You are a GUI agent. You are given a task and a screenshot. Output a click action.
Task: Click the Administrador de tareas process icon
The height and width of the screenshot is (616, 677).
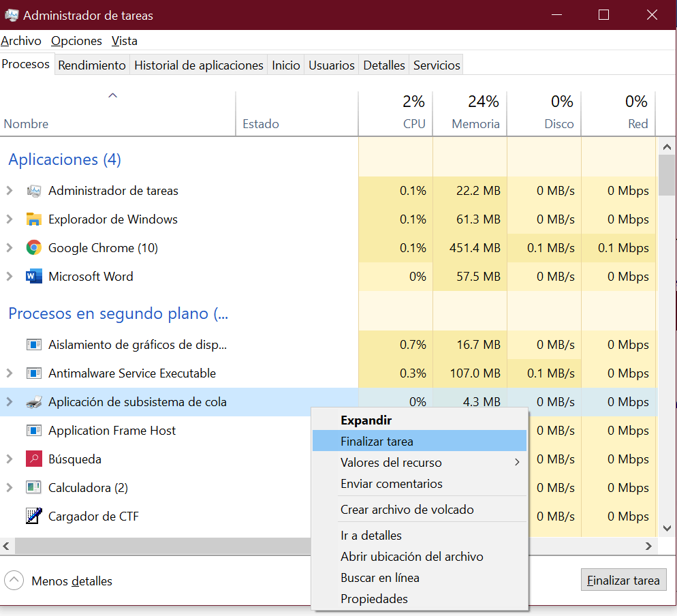33,191
